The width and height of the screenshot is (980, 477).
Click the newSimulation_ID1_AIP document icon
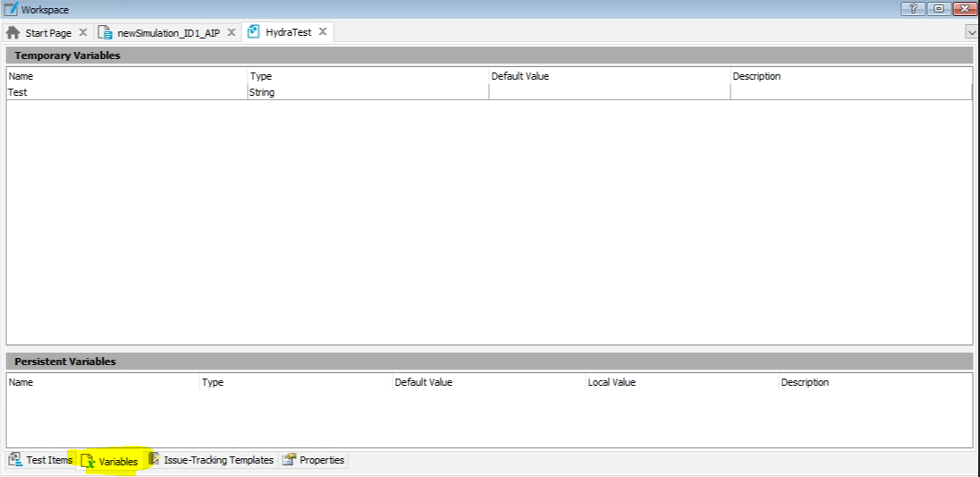point(106,32)
